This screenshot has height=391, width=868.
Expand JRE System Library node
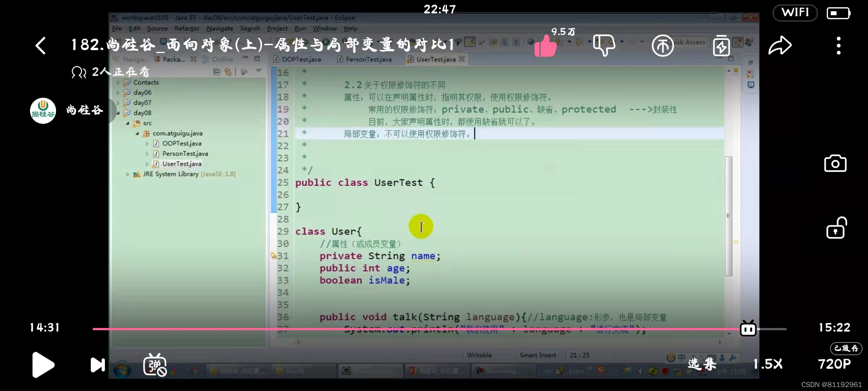point(127,174)
